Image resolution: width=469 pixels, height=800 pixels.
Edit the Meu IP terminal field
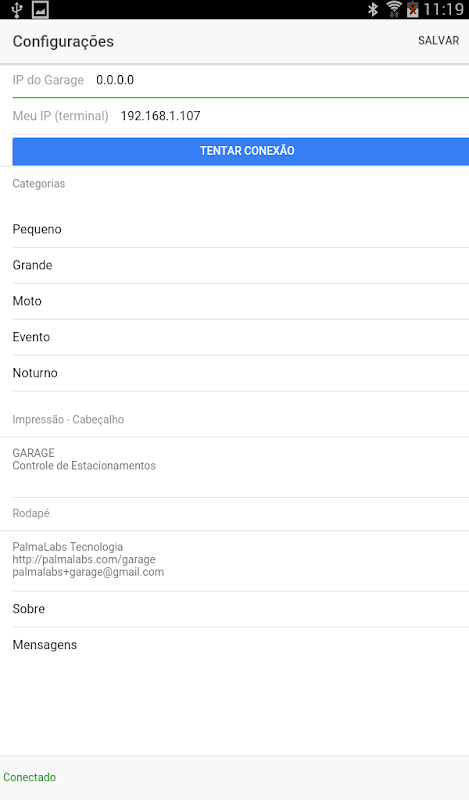[x=241, y=116]
